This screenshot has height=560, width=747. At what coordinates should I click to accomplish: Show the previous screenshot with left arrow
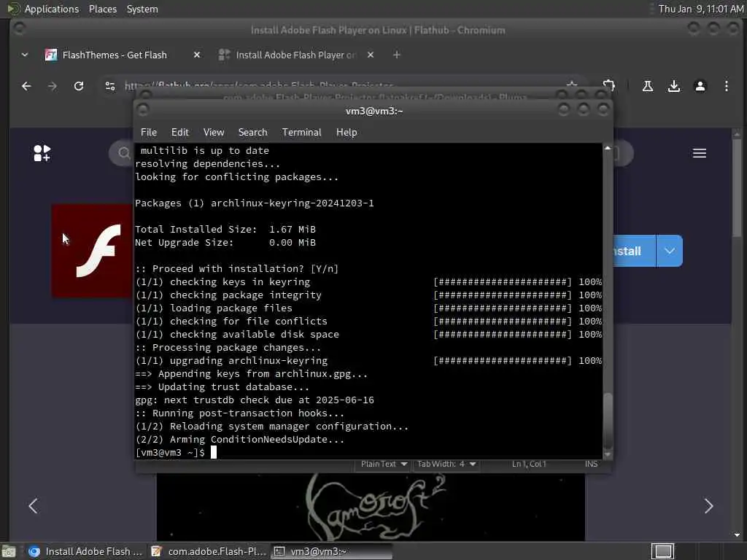coord(33,506)
